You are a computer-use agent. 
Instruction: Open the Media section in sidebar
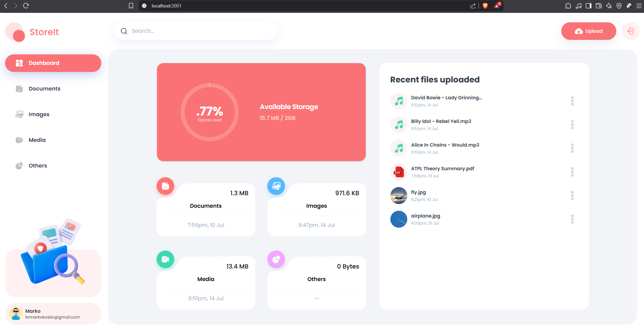pos(37,140)
